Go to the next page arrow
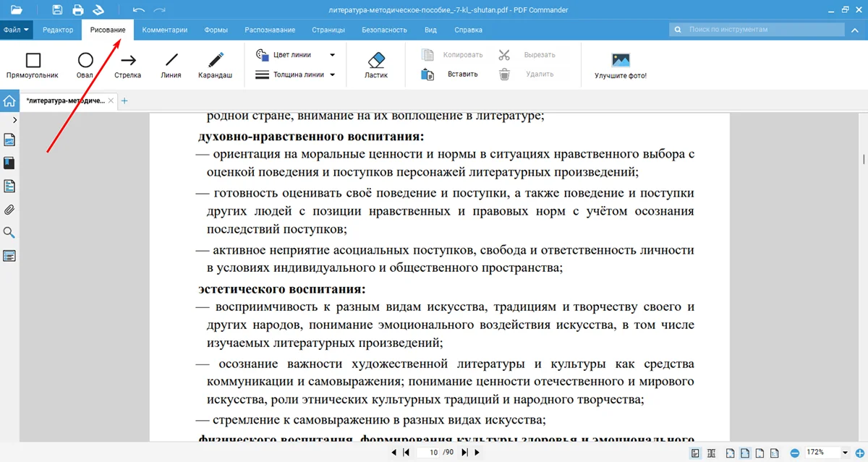The height and width of the screenshot is (462, 868). click(x=477, y=453)
